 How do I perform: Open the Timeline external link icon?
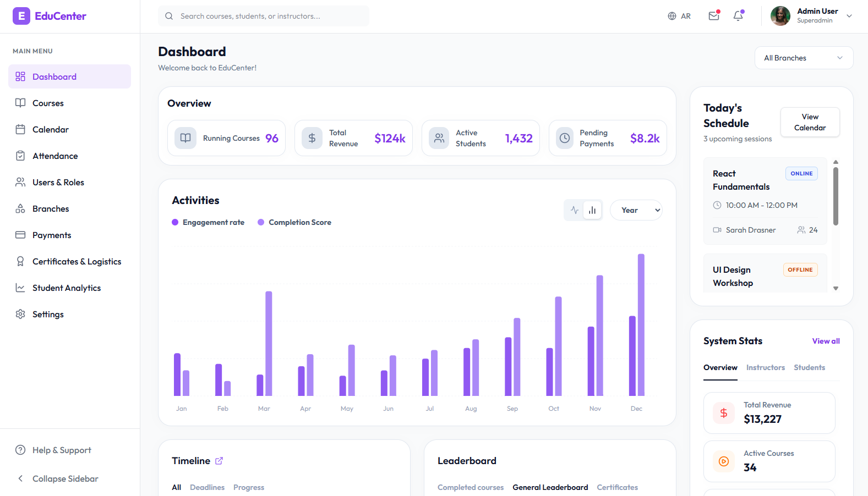point(219,461)
